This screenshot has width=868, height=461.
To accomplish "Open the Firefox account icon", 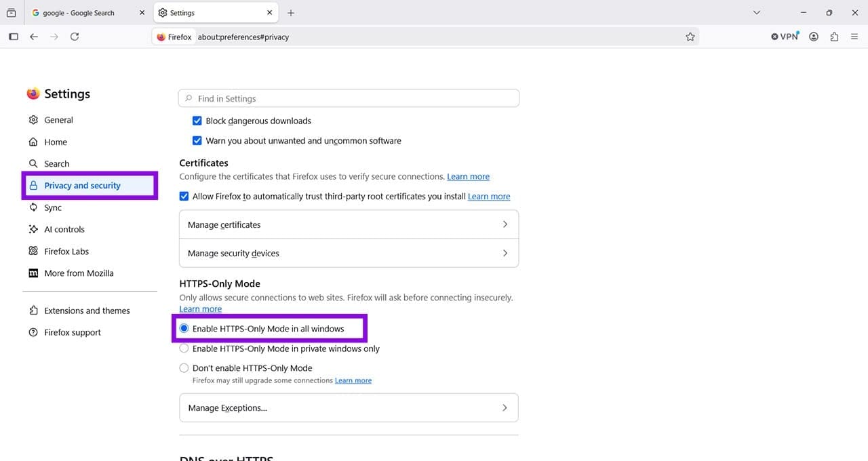I will (814, 37).
